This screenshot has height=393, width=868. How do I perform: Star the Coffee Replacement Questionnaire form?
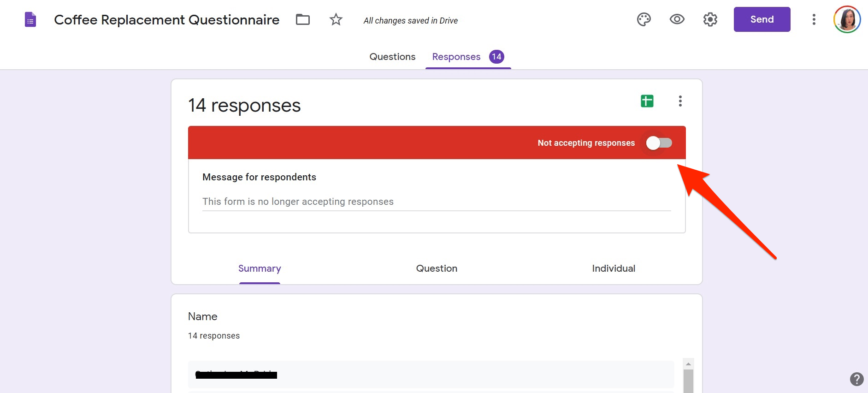336,19
